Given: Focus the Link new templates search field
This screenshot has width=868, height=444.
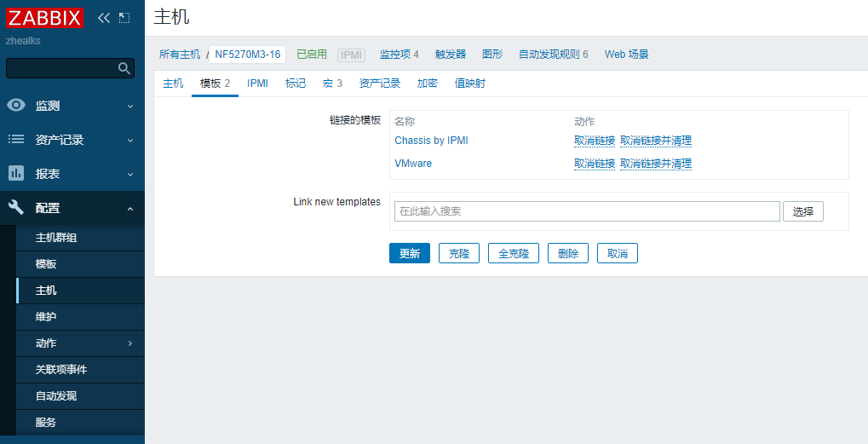Looking at the screenshot, I should (x=587, y=211).
